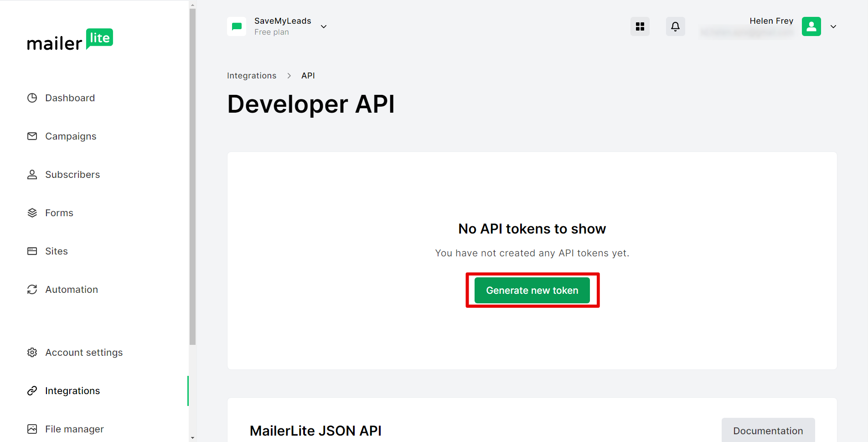Open the notifications bell
Screen dimensions: 868x442
click(x=676, y=26)
